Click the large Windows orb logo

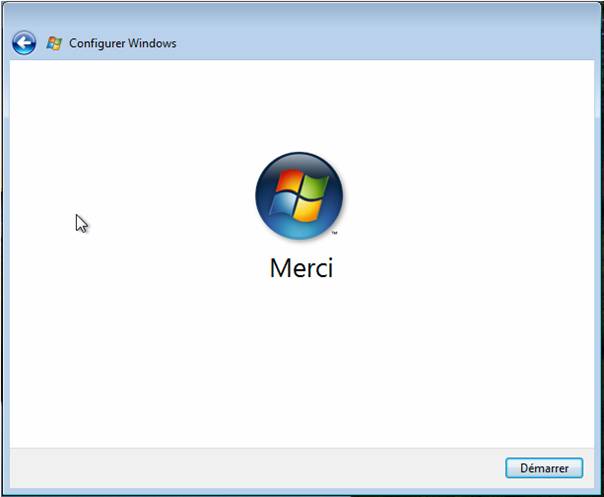pyautogui.click(x=299, y=196)
